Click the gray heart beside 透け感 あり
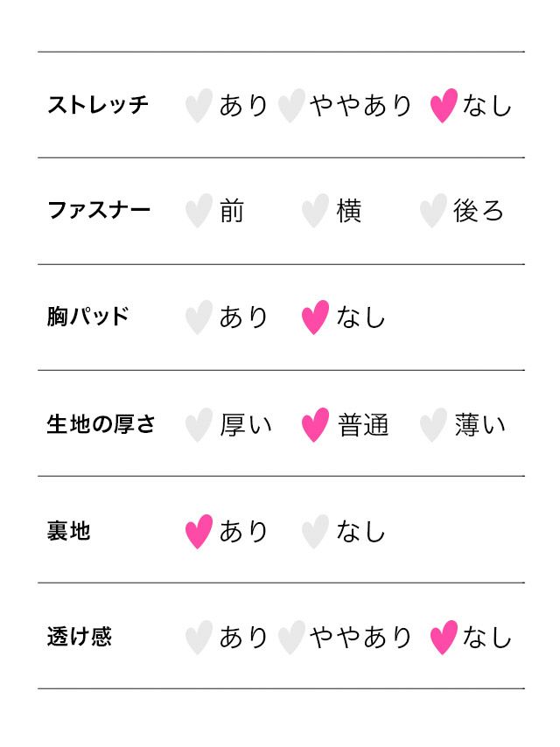The height and width of the screenshot is (747, 560). (x=199, y=637)
